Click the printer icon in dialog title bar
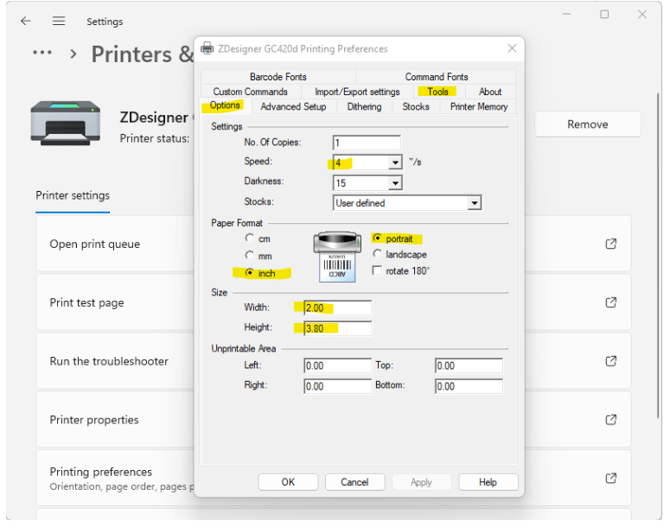The height and width of the screenshot is (527, 670). tap(207, 48)
